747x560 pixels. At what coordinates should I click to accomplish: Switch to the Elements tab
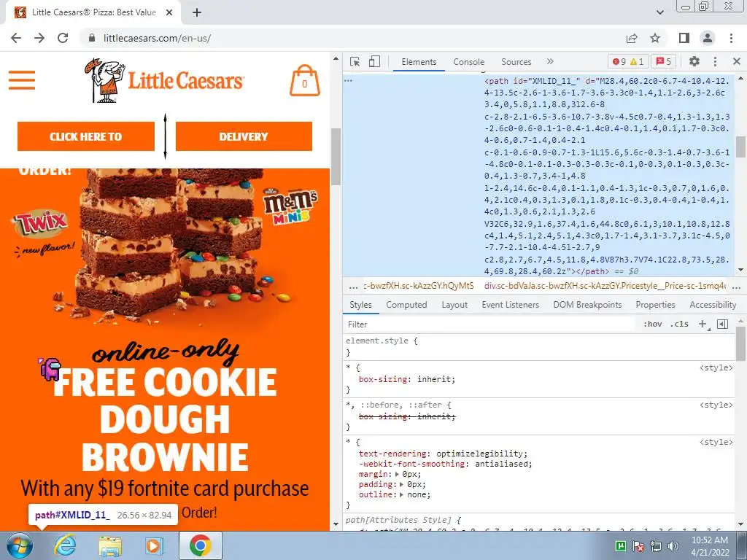tap(419, 62)
